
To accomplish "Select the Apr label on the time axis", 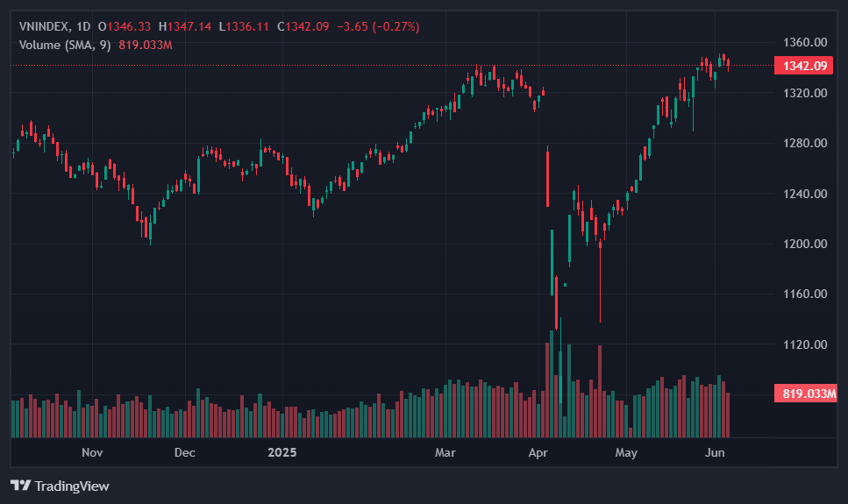I will pyautogui.click(x=538, y=452).
